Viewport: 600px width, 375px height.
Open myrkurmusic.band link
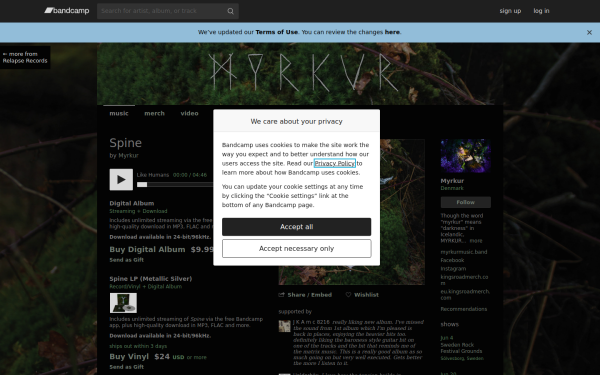464,252
